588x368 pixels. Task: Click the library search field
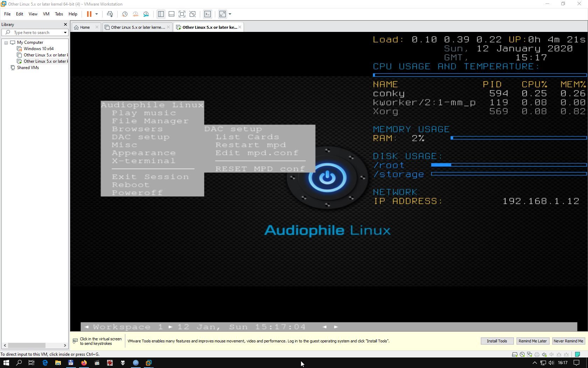coord(34,33)
